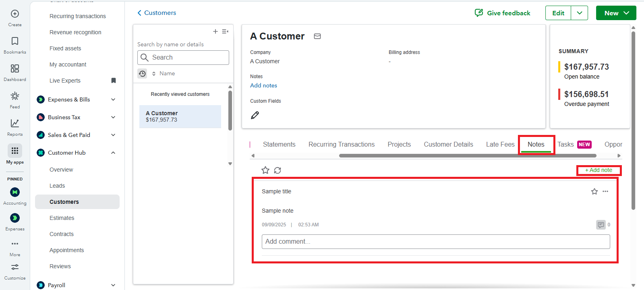
Task: Open Customize sliders icon
Action: [15, 267]
